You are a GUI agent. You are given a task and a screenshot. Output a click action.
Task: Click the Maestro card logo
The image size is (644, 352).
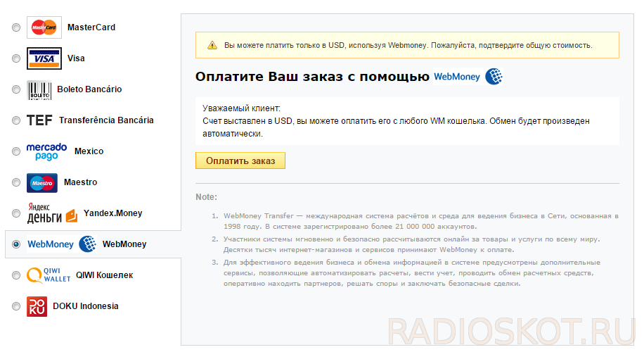(42, 183)
